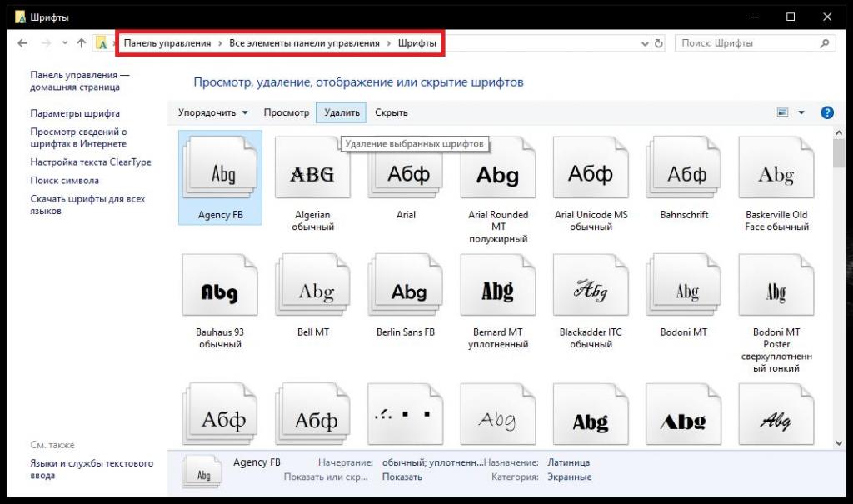Click the fonts folder icon in address bar

(x=102, y=43)
